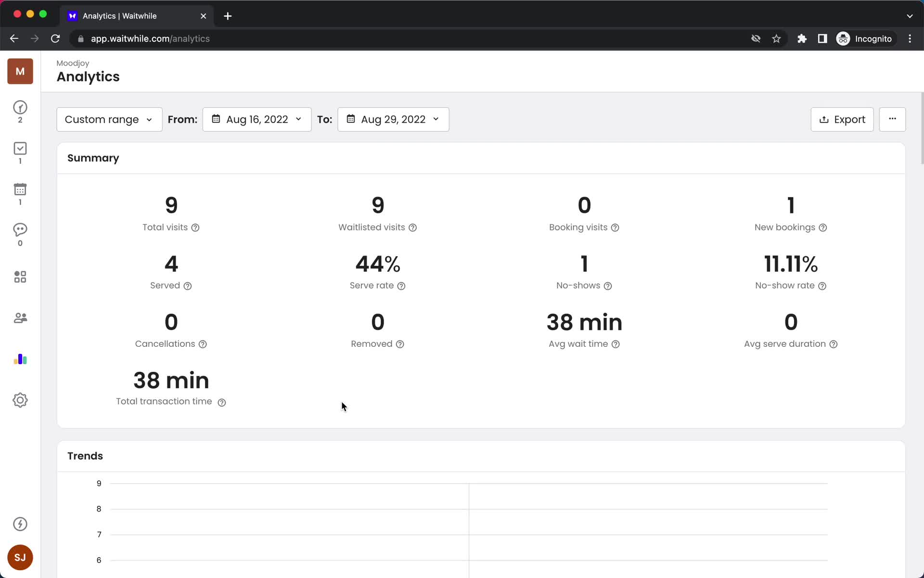Open the settings gear icon in sidebar
This screenshot has height=578, width=924.
[20, 400]
